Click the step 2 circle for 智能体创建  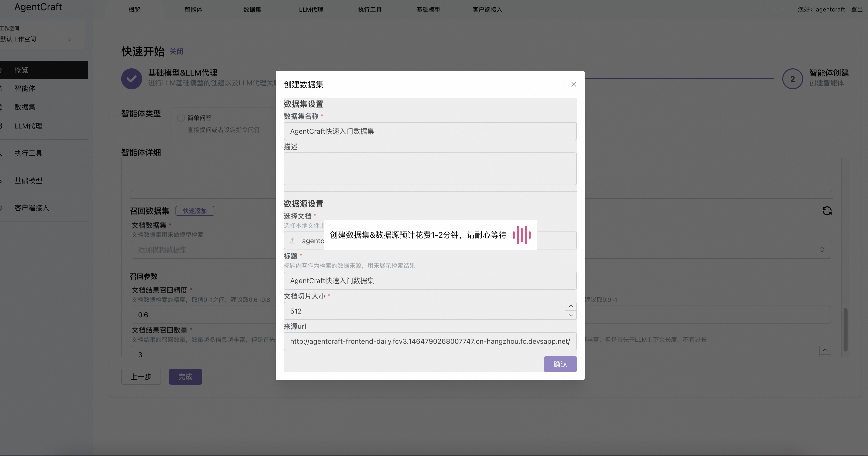pos(792,79)
